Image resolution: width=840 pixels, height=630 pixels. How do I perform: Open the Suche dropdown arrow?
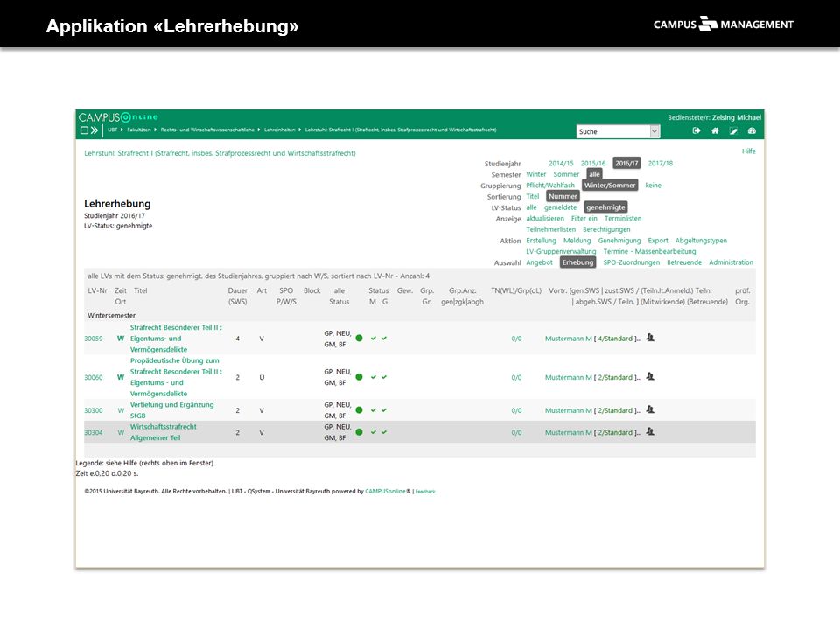click(x=654, y=131)
